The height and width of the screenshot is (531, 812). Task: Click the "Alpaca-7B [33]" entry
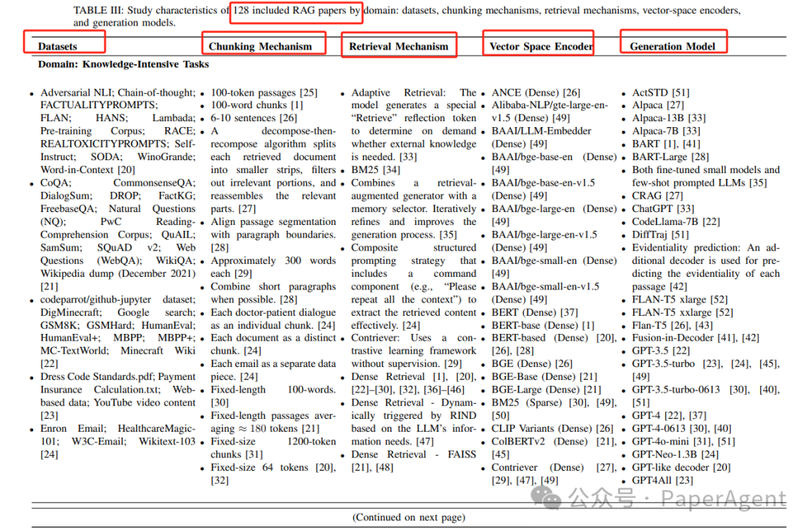(x=666, y=131)
